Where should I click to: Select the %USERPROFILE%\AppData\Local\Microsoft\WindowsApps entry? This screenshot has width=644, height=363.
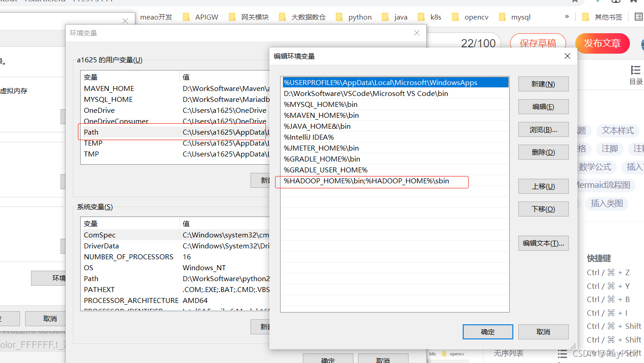click(x=394, y=82)
